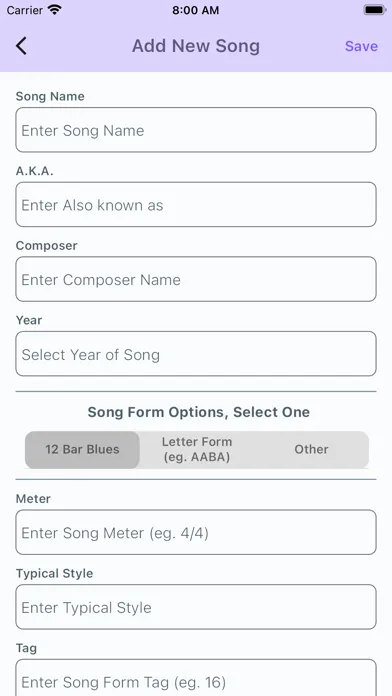Focus the Enter Typical Style field
This screenshot has height=696, width=392.
point(196,607)
